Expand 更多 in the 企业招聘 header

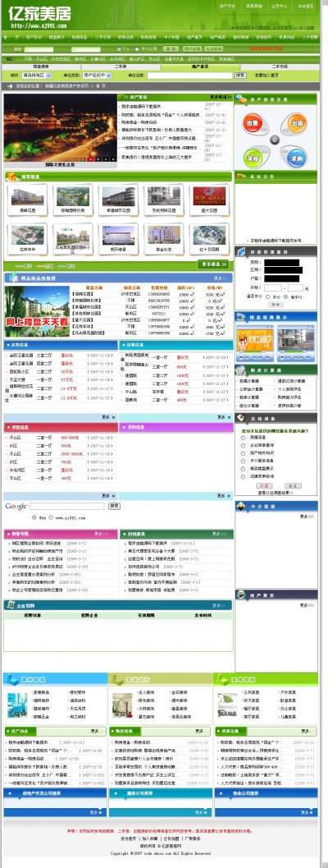click(219, 606)
